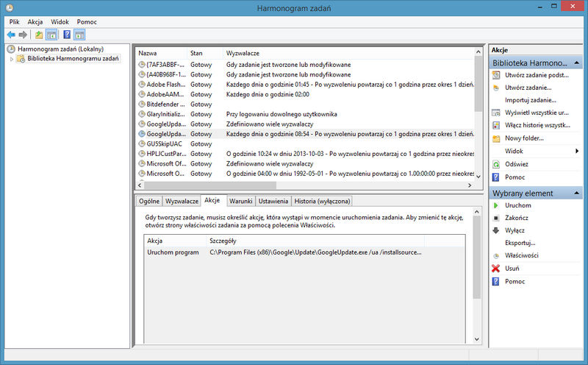
Task: Click the green Uruchom play icon
Action: [496, 205]
